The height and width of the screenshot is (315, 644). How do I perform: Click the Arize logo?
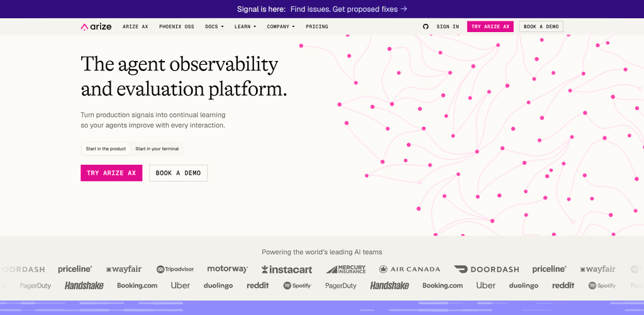pos(96,26)
